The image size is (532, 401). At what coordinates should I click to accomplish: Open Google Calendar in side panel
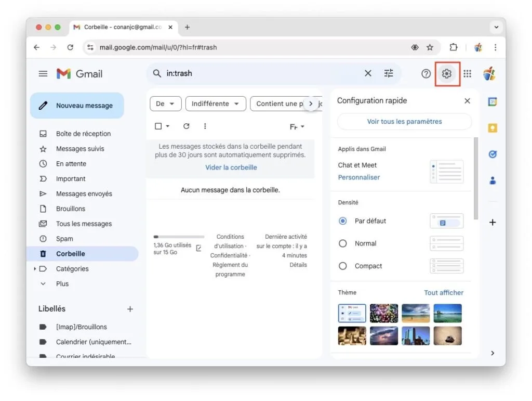pos(493,101)
